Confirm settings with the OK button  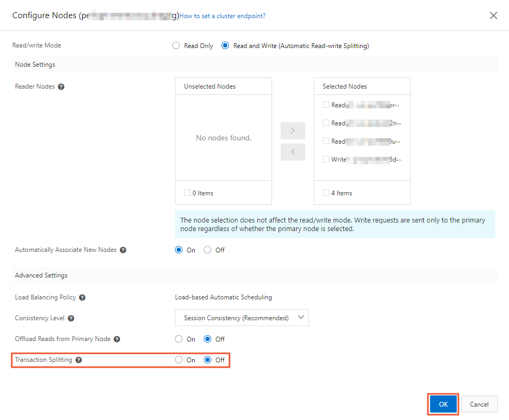443,404
